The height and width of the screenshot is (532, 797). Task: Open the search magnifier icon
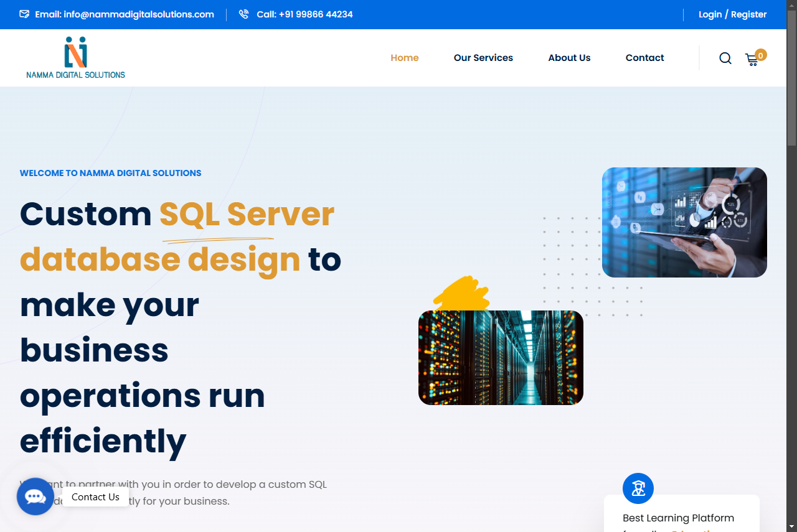point(725,58)
